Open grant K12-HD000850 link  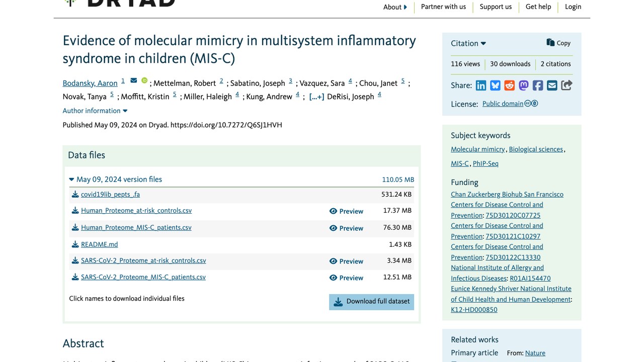pyautogui.click(x=474, y=310)
